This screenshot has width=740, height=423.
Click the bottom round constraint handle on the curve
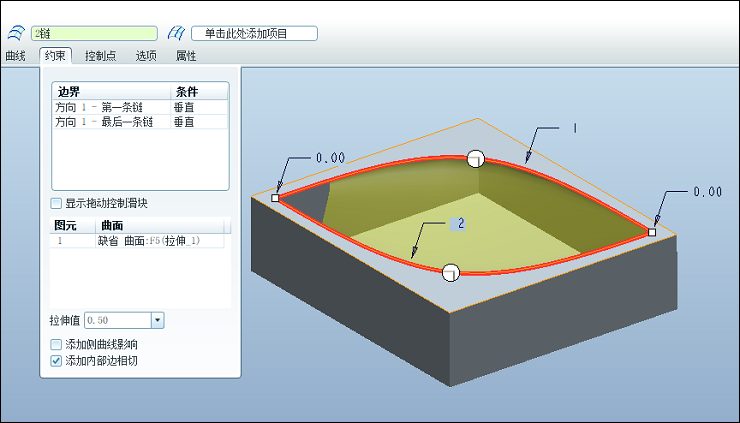click(451, 273)
